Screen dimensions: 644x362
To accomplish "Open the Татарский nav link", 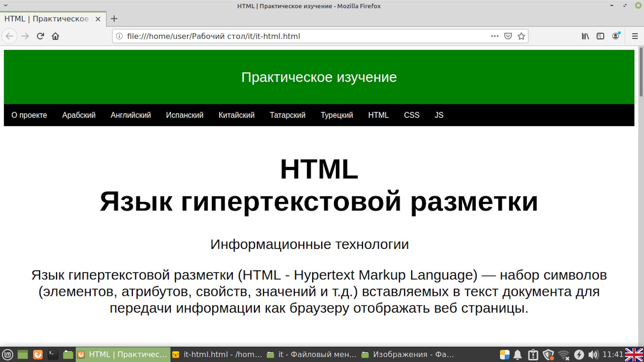I will pos(287,115).
